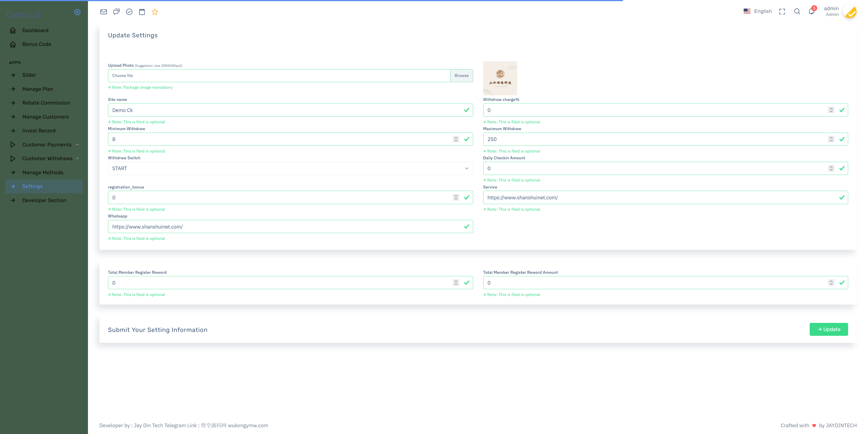The width and height of the screenshot is (868, 434).
Task: Open the calendar icon in top bar
Action: [x=142, y=12]
